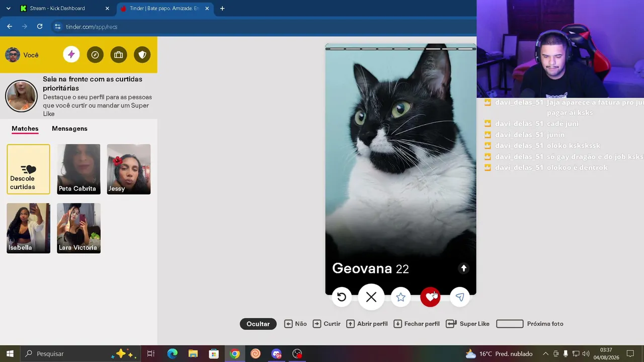Click the microphone tray icon
The image size is (644, 362).
click(x=566, y=353)
